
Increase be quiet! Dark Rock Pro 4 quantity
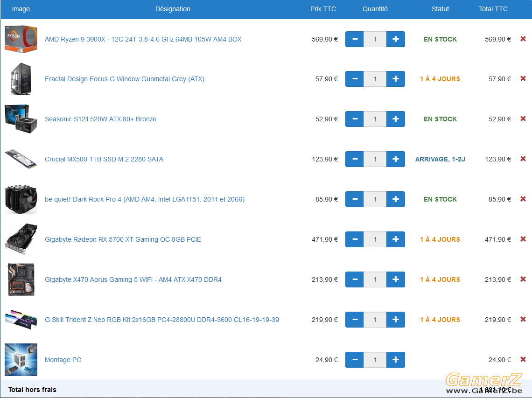pyautogui.click(x=396, y=199)
